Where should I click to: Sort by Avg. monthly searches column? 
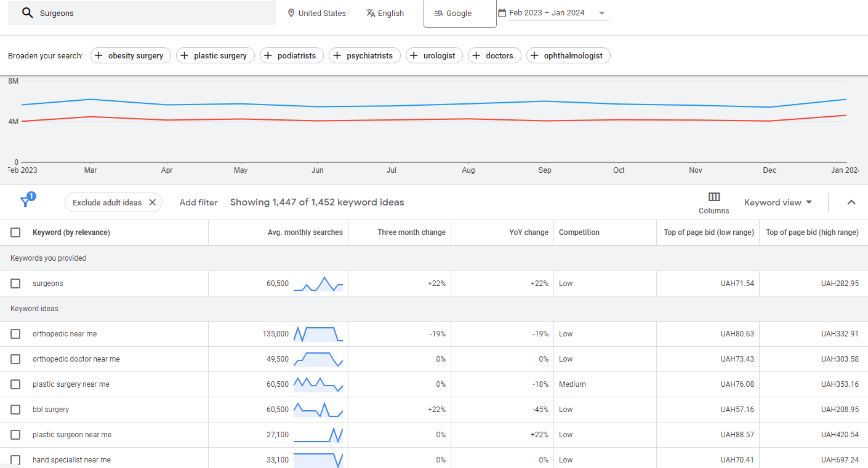305,232
